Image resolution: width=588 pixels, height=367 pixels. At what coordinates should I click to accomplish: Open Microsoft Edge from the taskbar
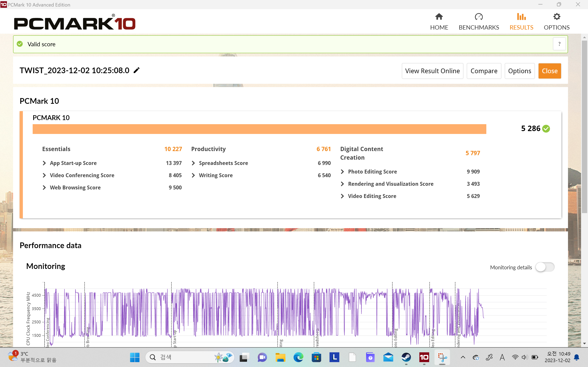click(x=298, y=357)
